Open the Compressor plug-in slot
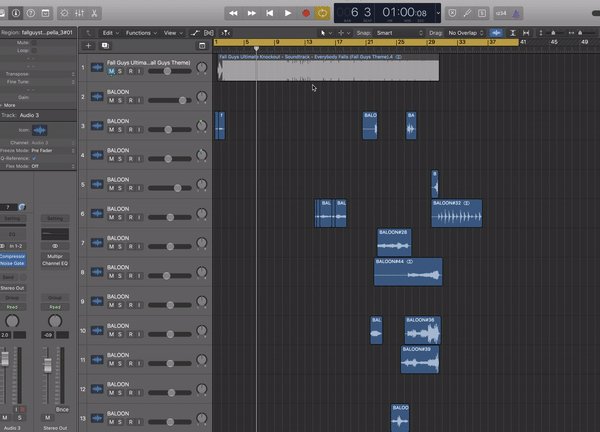The image size is (600, 432). tap(13, 256)
